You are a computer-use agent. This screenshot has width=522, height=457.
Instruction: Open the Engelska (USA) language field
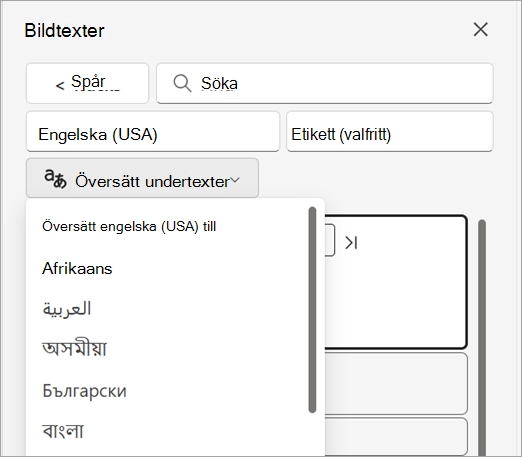[153, 132]
